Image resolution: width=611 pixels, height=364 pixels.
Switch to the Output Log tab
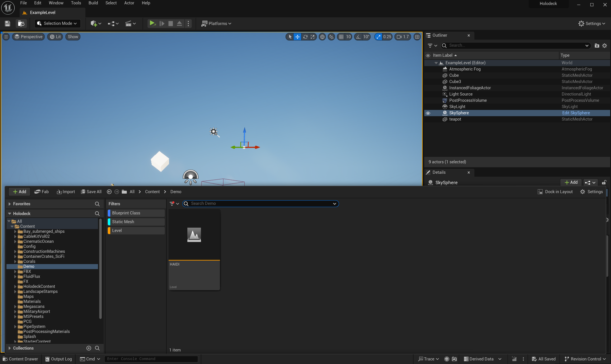click(x=59, y=359)
